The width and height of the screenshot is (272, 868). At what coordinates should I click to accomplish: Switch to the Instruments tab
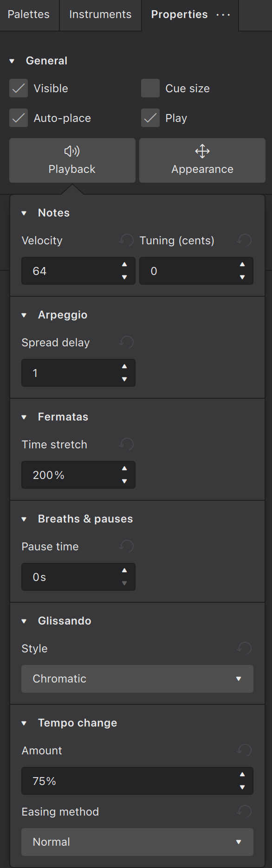100,14
